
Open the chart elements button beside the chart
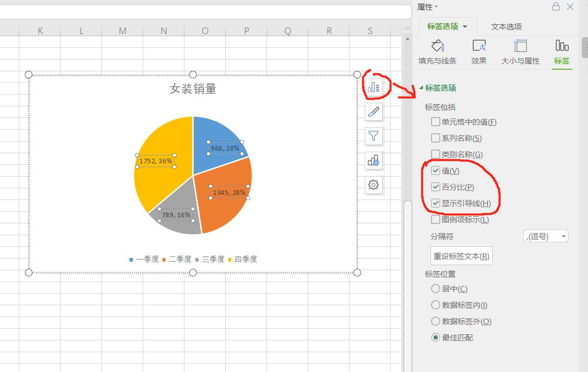(373, 88)
